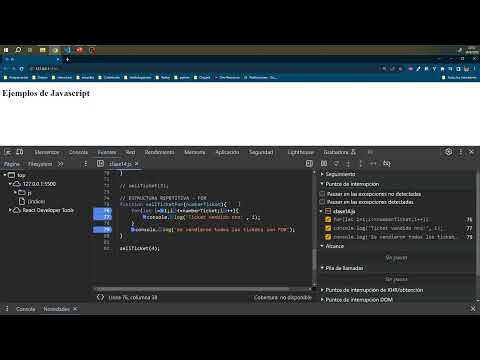Viewport: 480px width, 360px height.
Task: Uncheck the line 77 console.log breakpoint
Action: pos(328,228)
